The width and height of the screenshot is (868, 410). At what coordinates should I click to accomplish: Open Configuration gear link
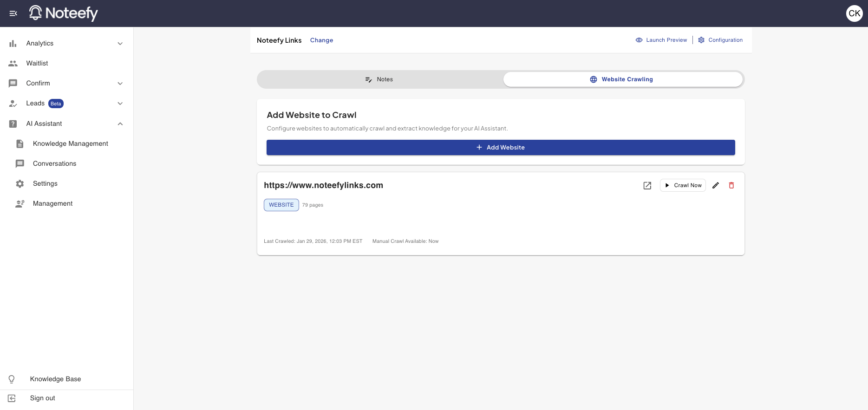[x=720, y=40]
